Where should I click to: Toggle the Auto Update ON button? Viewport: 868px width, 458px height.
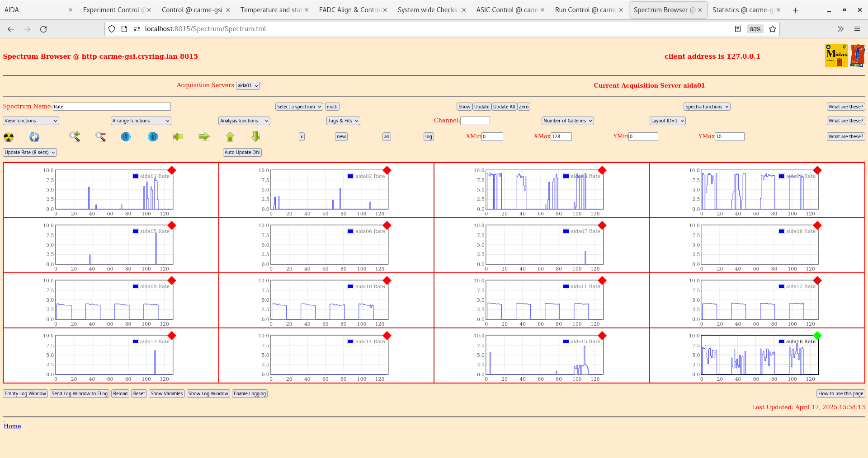(242, 152)
